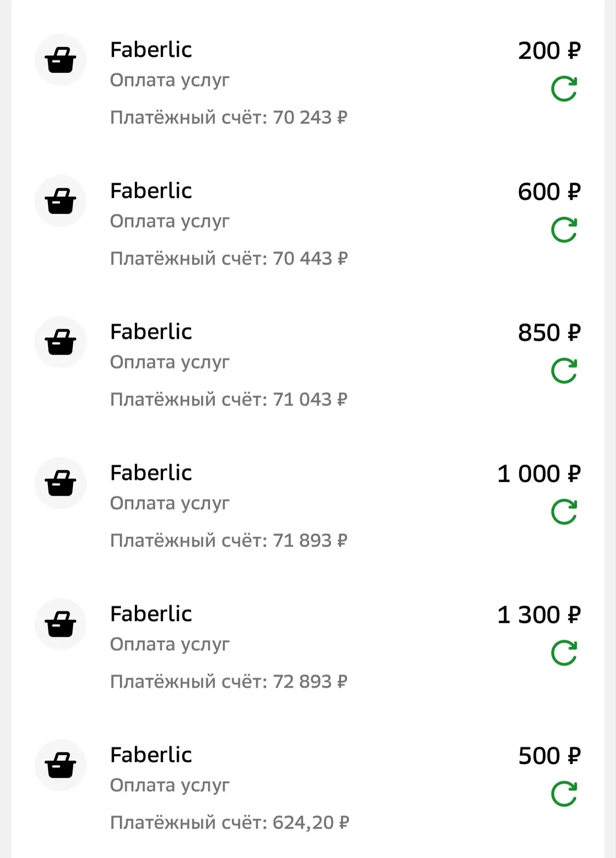616x858 pixels.
Task: Repeat the 1 000 ₽ Faberlic payment
Action: pos(564,512)
